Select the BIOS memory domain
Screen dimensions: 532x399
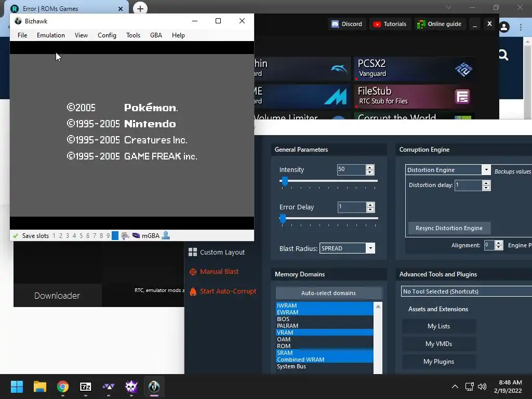[325, 319]
